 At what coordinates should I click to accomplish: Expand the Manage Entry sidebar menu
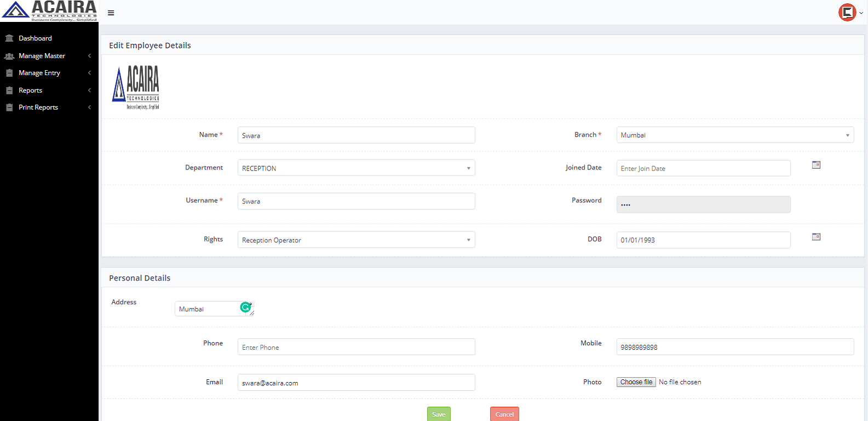pyautogui.click(x=39, y=73)
